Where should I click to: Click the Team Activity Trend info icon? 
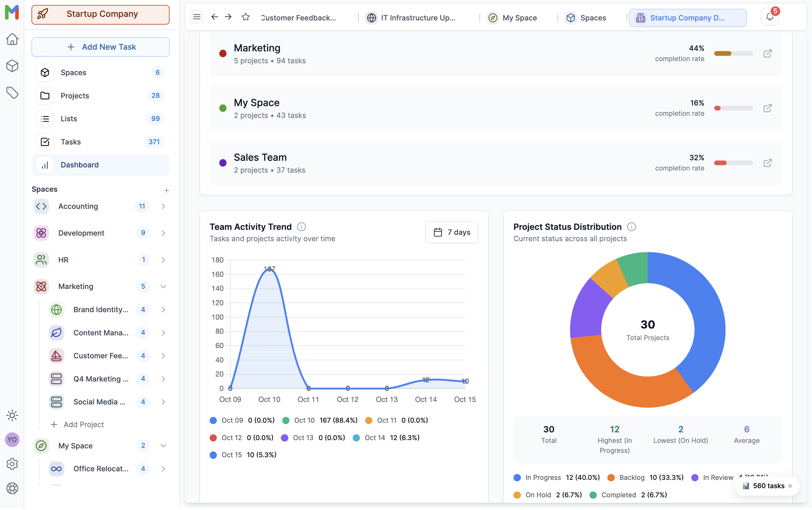pos(301,227)
